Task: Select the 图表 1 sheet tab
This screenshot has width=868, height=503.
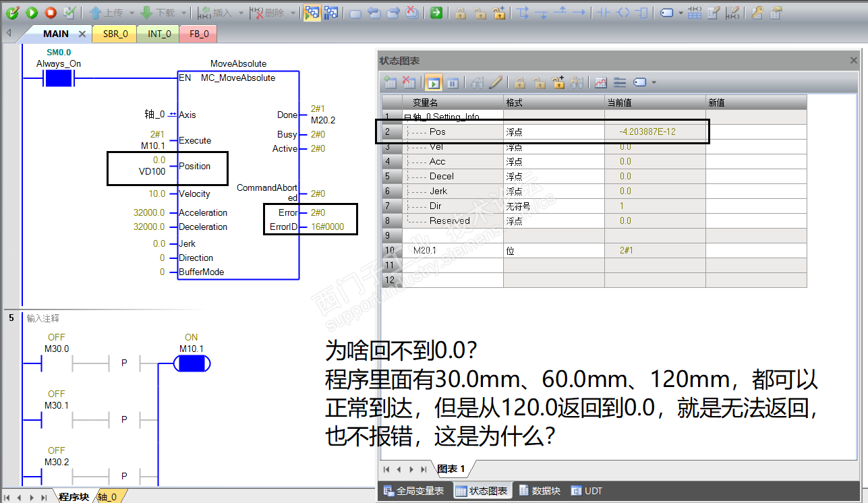Action: coord(451,469)
